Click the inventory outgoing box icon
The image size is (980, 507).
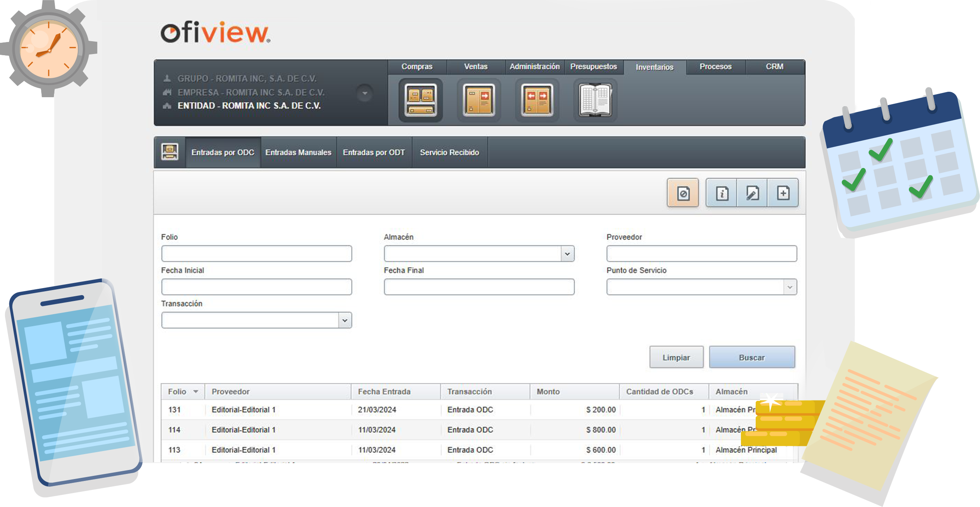pos(479,100)
